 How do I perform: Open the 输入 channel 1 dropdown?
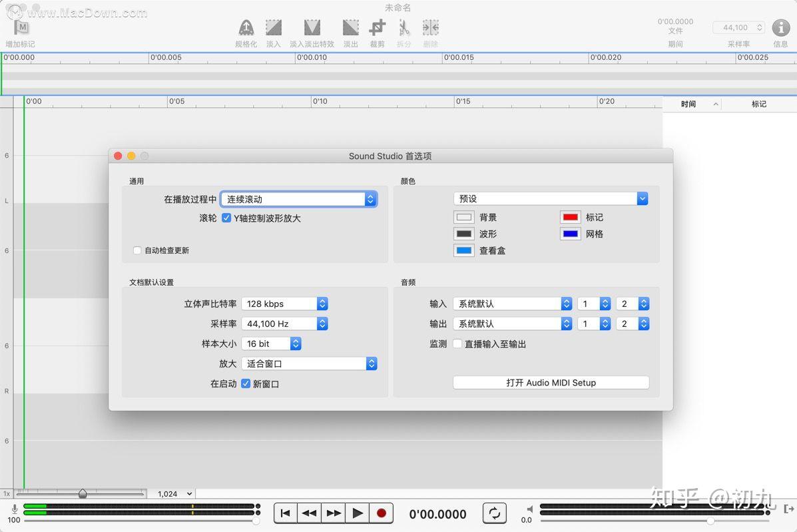[x=594, y=304]
